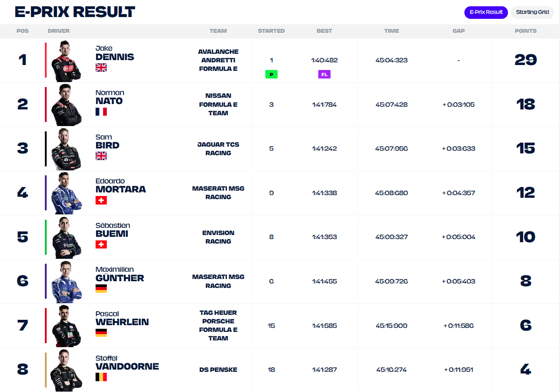Click the green team color bar beside Buemi
This screenshot has width=560, height=392.
pyautogui.click(x=46, y=237)
